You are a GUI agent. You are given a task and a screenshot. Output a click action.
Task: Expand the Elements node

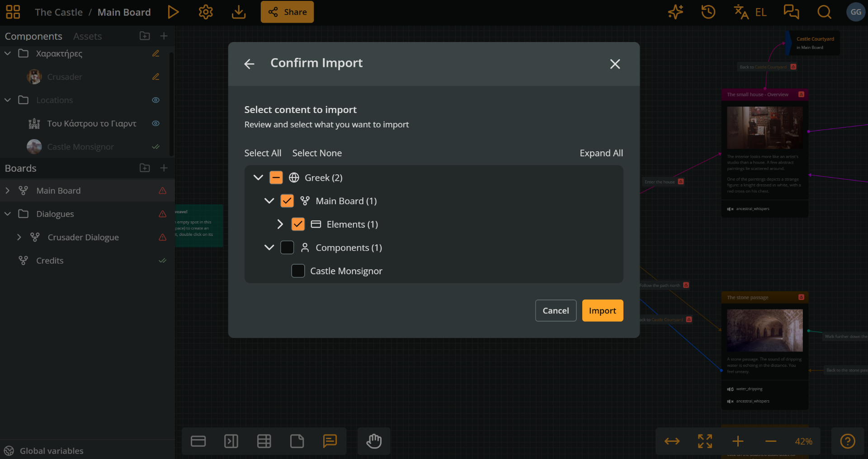point(280,225)
